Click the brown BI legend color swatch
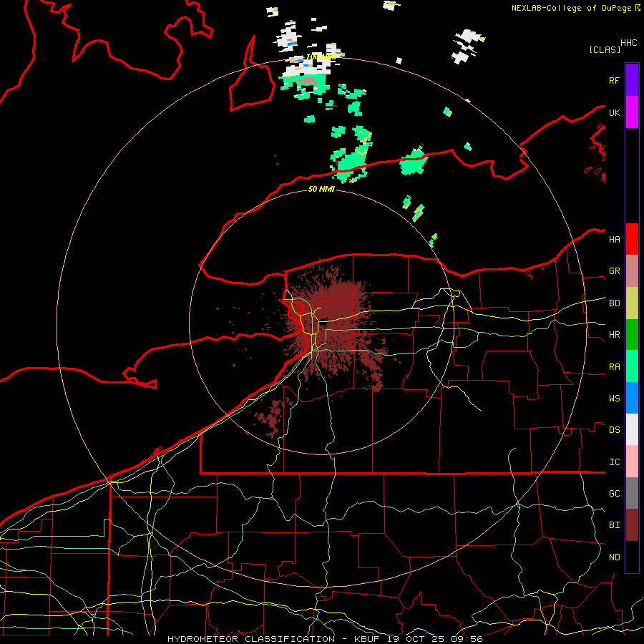Viewport: 644px width, 644px height. tap(632, 525)
